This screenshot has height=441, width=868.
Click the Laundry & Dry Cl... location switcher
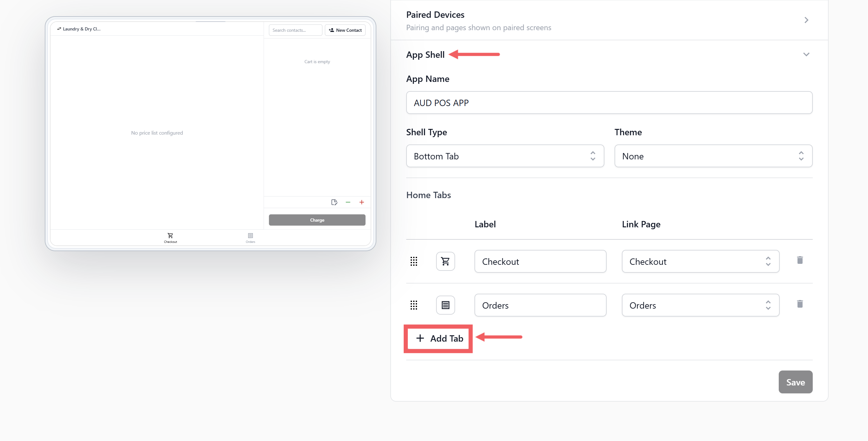point(79,29)
